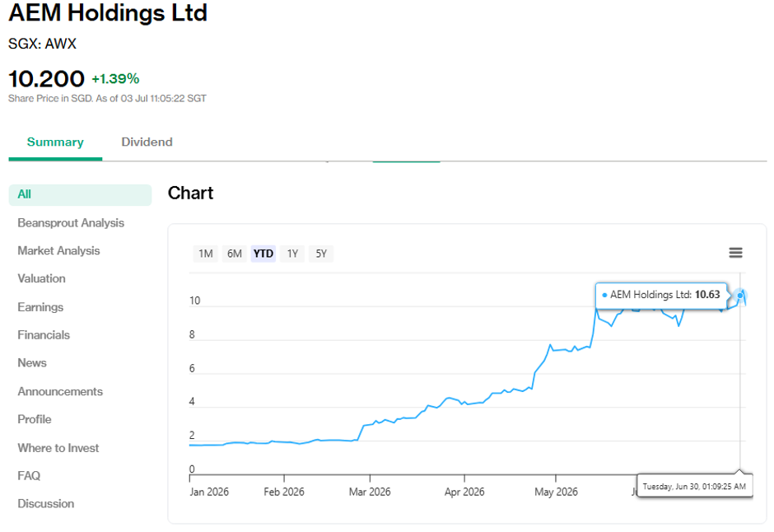Select the 6M chart range
Image resolution: width=774 pixels, height=532 pixels.
(x=235, y=254)
